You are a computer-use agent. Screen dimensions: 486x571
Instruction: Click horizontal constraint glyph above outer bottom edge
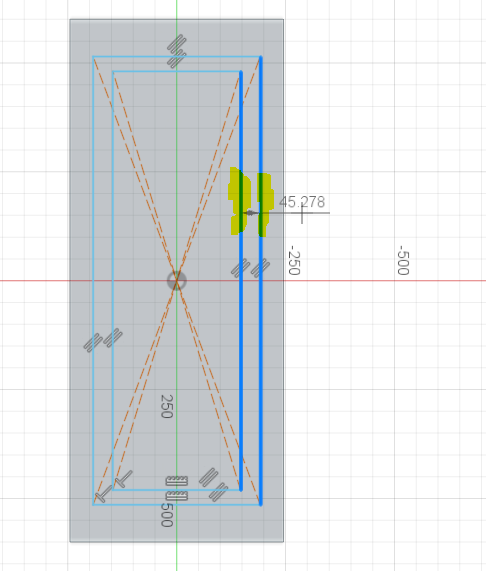tap(177, 496)
